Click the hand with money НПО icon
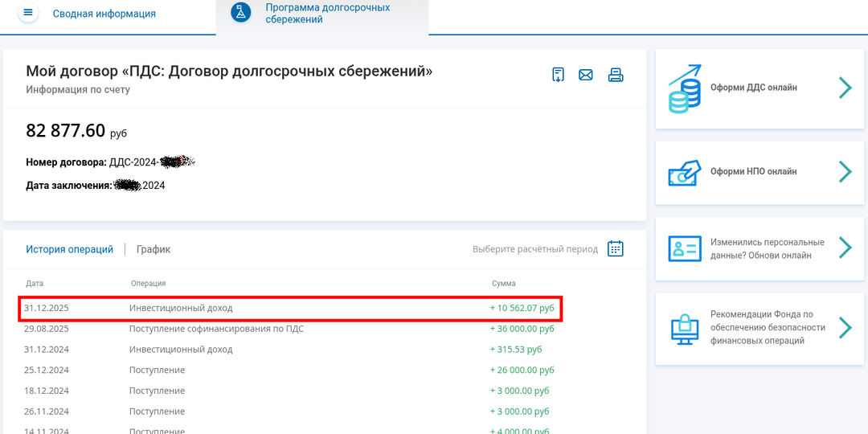The height and width of the screenshot is (434, 868). (x=685, y=173)
